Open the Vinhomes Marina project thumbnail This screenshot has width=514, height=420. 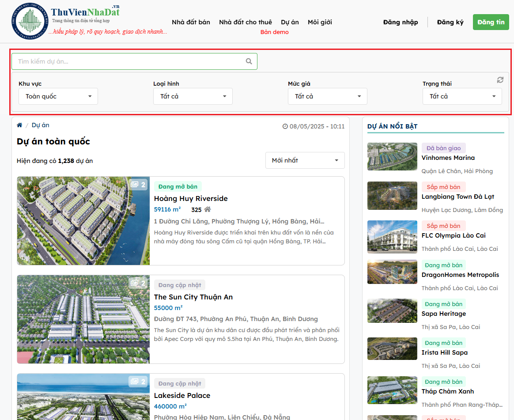[x=392, y=156]
